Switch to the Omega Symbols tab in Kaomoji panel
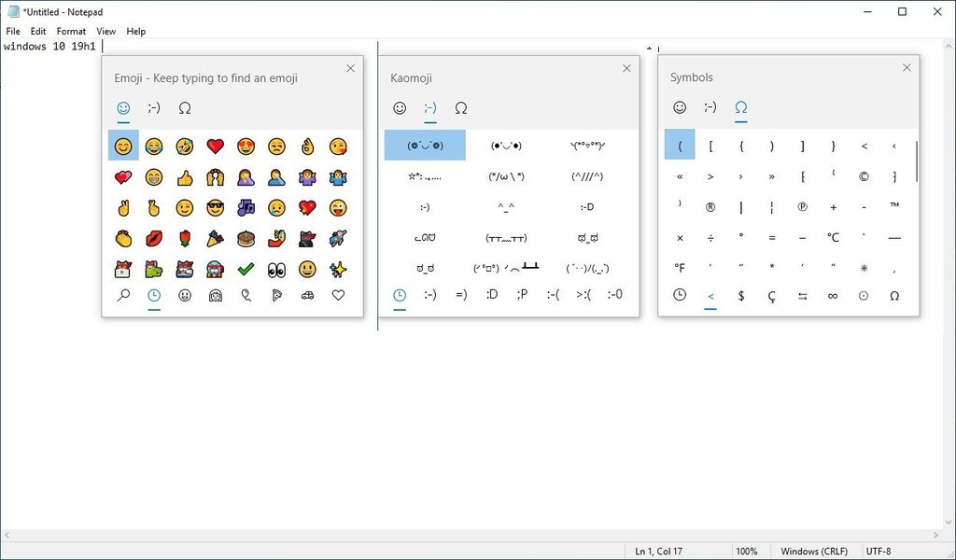Image resolution: width=956 pixels, height=560 pixels. (460, 109)
